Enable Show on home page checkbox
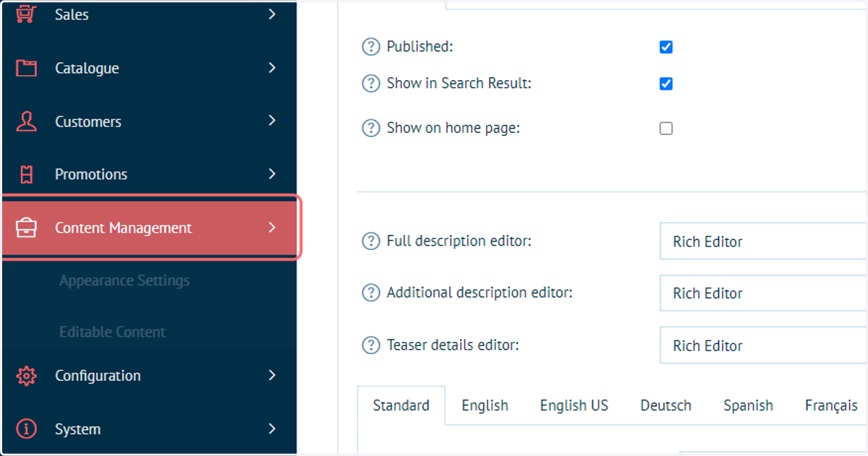 click(666, 129)
